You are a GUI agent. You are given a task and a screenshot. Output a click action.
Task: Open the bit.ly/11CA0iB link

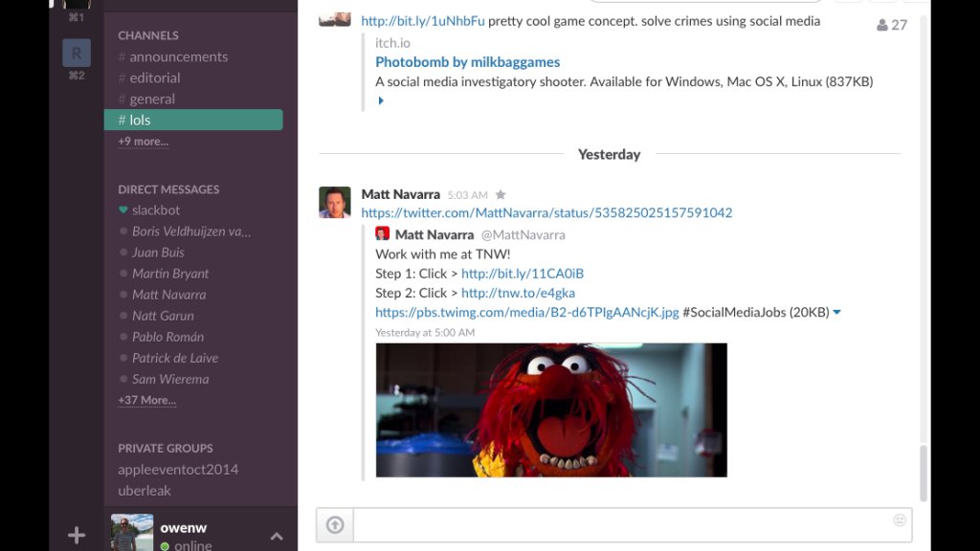pyautogui.click(x=522, y=273)
